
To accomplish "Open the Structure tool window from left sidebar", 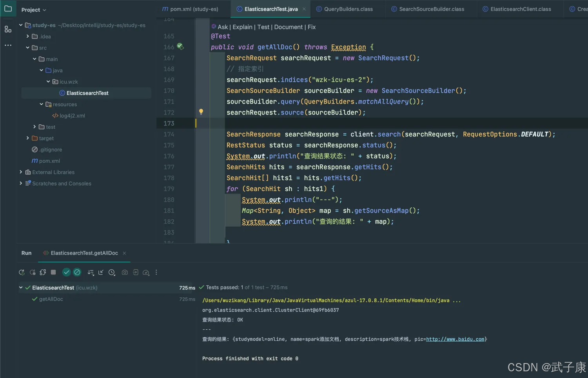I will pyautogui.click(x=8, y=29).
